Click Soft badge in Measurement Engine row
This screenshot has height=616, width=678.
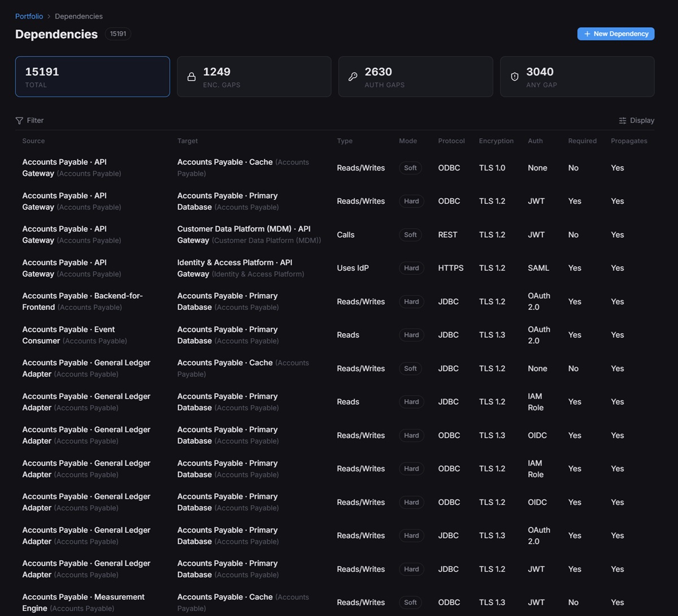[411, 602]
